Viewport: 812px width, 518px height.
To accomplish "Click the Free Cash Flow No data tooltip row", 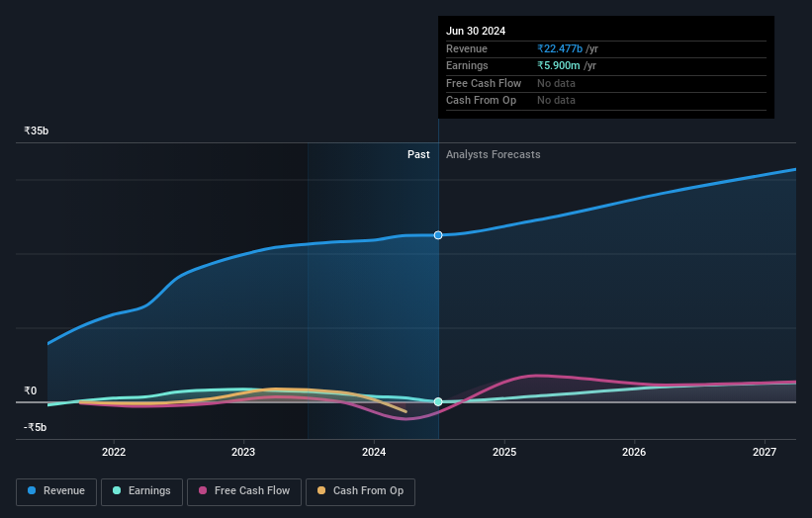I will point(606,83).
